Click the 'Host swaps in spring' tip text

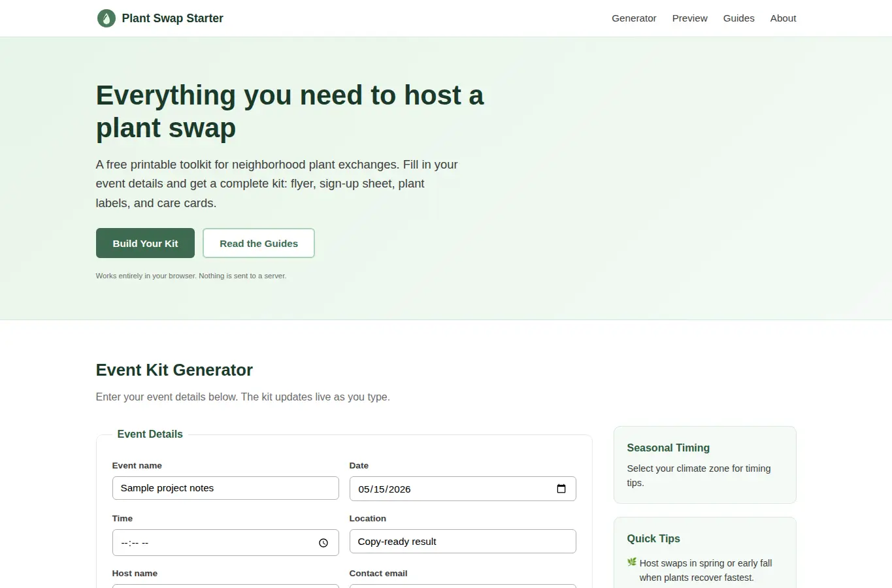pos(706,570)
